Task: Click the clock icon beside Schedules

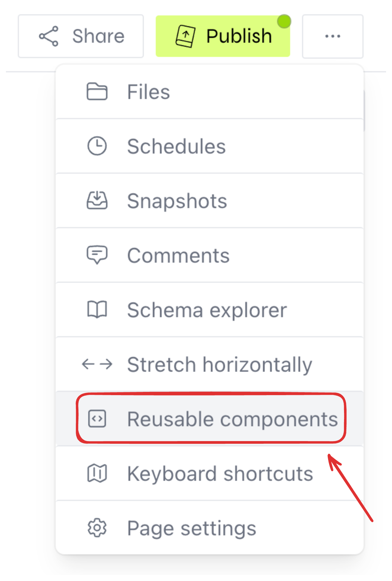Action: (97, 146)
